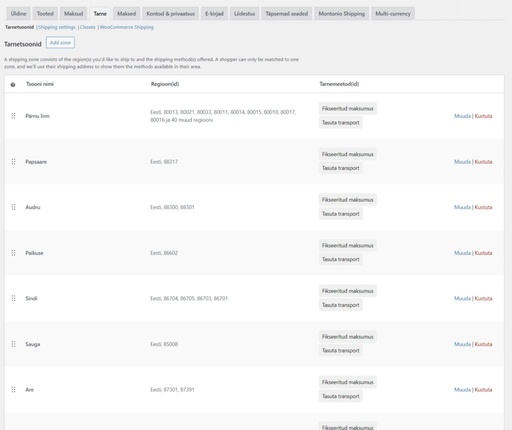Click the drag handle for Are zone
Image resolution: width=512 pixels, height=430 pixels.
[13, 389]
